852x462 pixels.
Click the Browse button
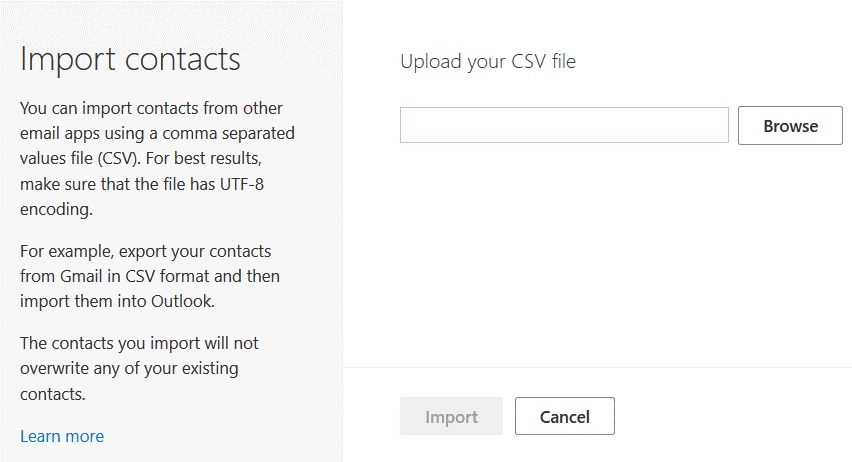click(x=790, y=126)
